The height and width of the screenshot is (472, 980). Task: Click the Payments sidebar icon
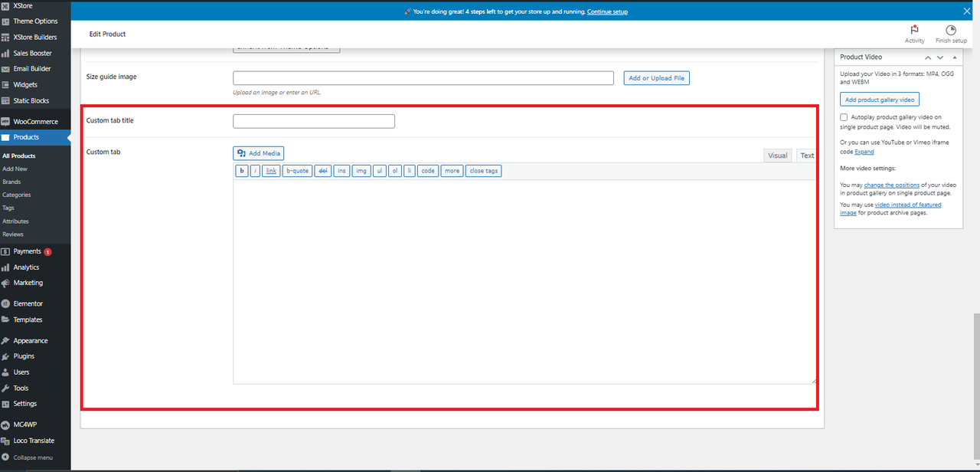[x=5, y=251]
